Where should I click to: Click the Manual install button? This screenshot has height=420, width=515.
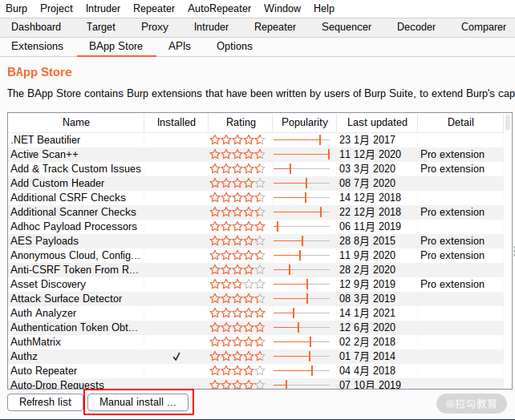pyautogui.click(x=138, y=402)
